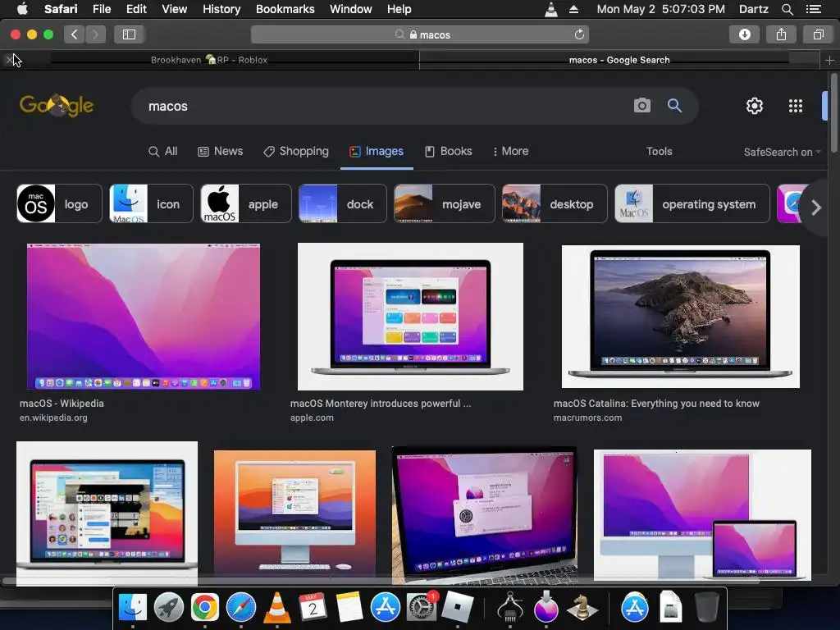The height and width of the screenshot is (630, 840).
Task: Open Google quick settings gear
Action: tap(755, 106)
